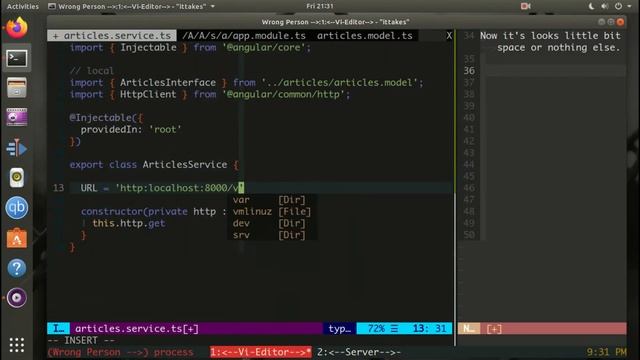The width and height of the screenshot is (640, 360).
Task: Close the tab with X in tabline
Action: pos(449,36)
